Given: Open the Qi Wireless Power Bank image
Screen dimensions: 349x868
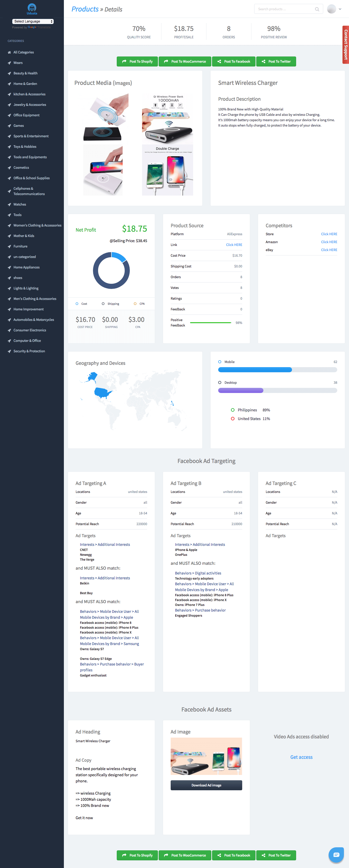Looking at the screenshot, I should tap(167, 119).
